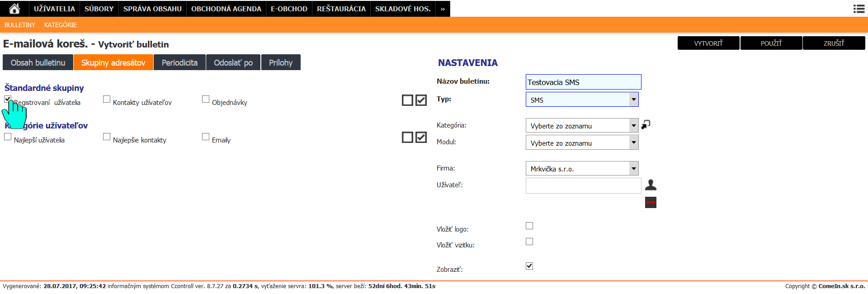Click the user picker person icon

tap(651, 185)
